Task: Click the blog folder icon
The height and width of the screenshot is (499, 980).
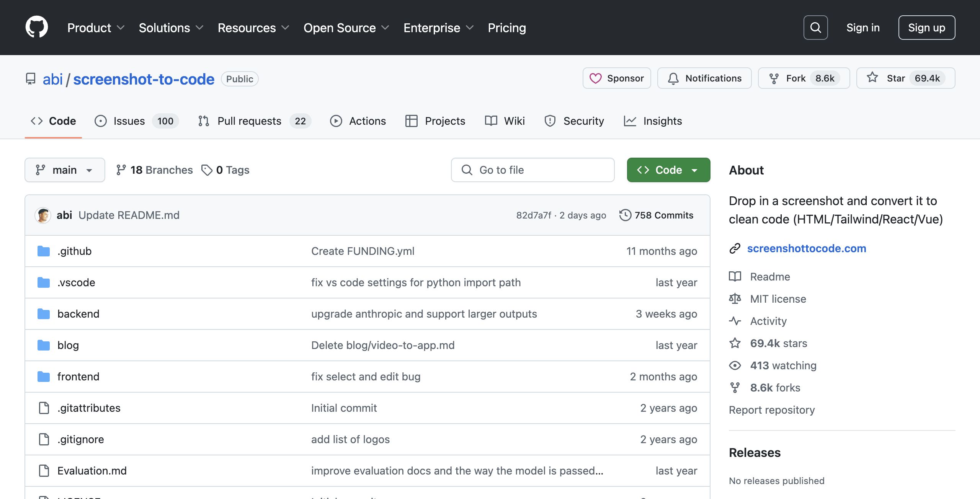Action: tap(44, 345)
